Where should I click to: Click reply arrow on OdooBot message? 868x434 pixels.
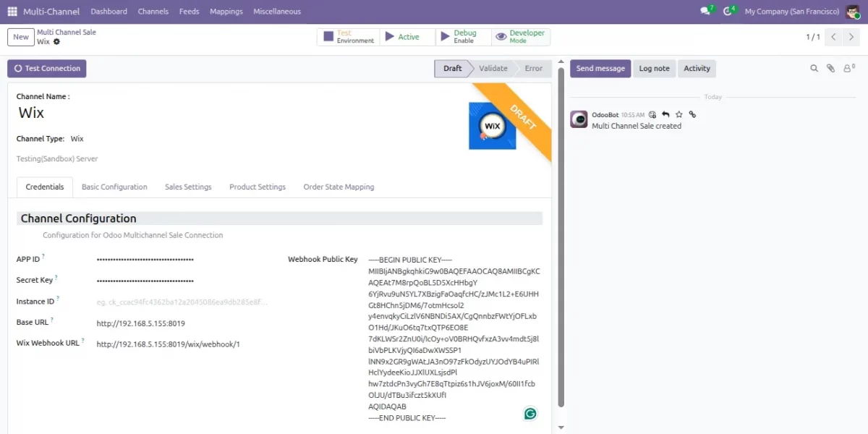(x=665, y=114)
